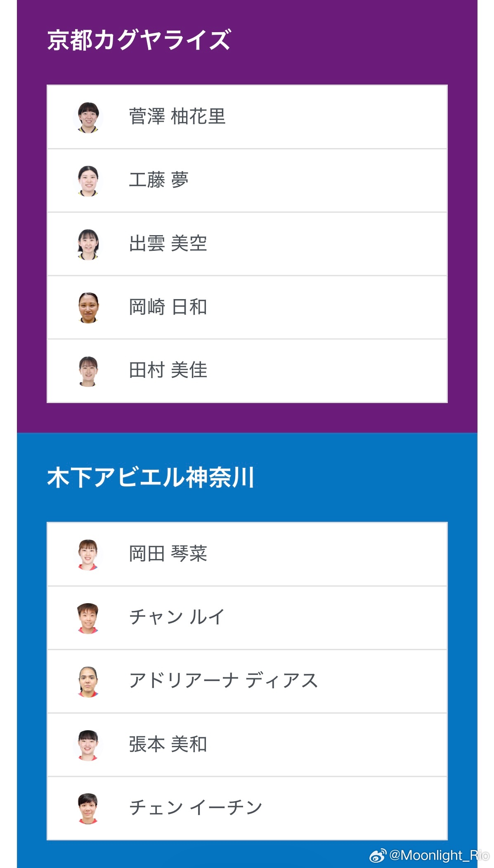Open チェン イーチン player name link

point(196,808)
